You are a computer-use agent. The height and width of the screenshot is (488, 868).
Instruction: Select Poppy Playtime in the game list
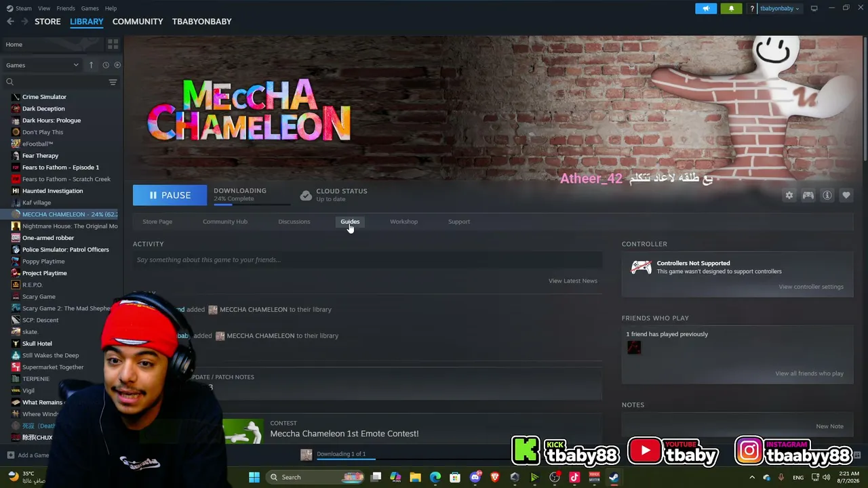click(43, 262)
